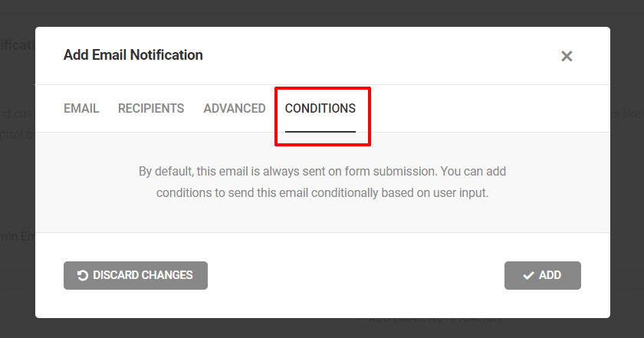The image size is (644, 338).
Task: Click the Discard Changes button
Action: 136,275
